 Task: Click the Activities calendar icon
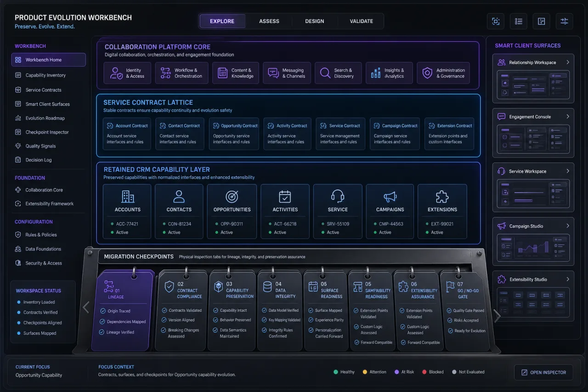pos(285,197)
